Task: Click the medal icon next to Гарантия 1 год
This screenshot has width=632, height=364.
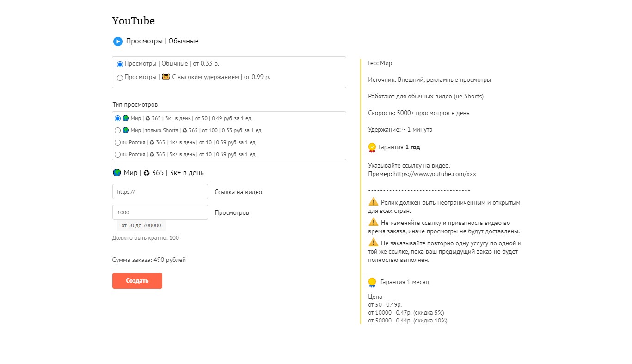Action: pyautogui.click(x=372, y=147)
